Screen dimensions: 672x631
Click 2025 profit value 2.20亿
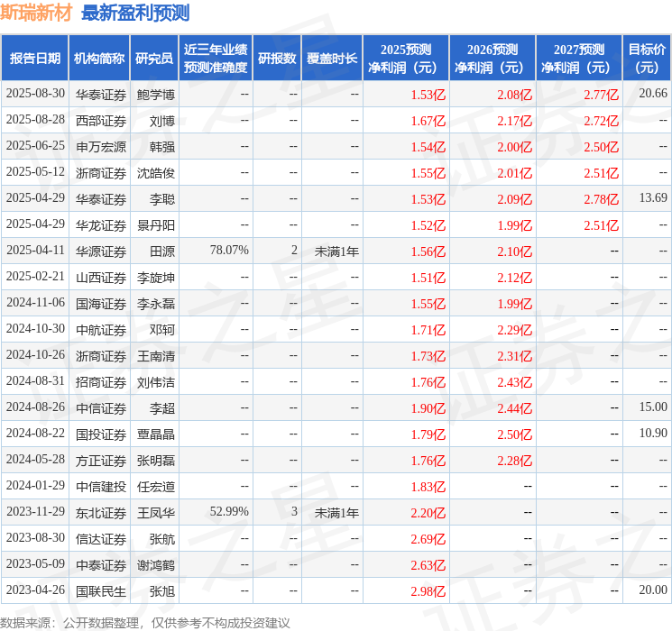pos(428,513)
